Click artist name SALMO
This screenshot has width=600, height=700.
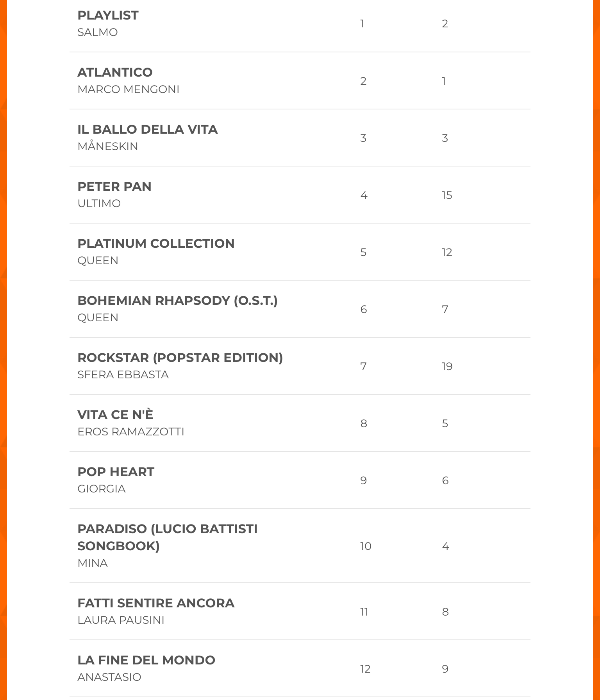pos(97,32)
